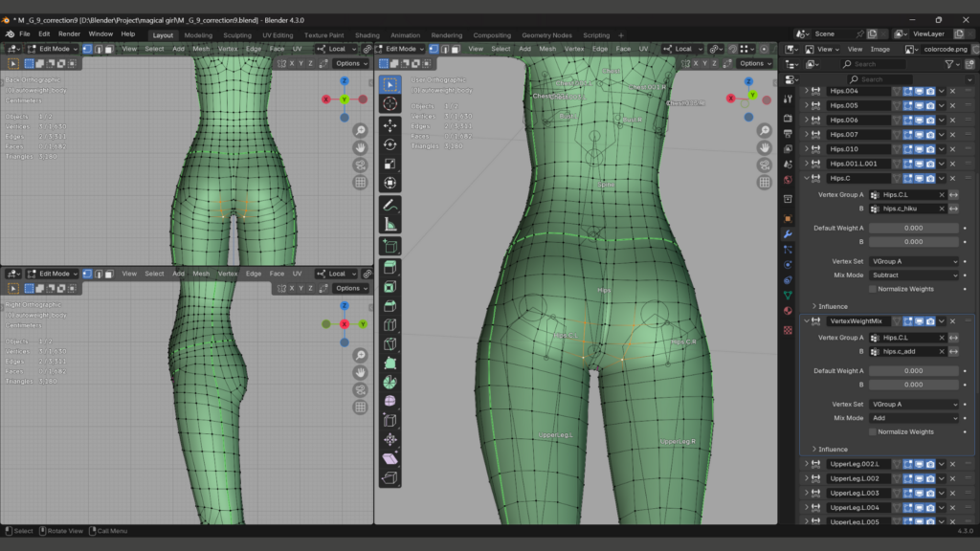Viewport: 980px width, 551px height.
Task: Select the Cursor tool in main viewport toolbar
Action: [390, 103]
